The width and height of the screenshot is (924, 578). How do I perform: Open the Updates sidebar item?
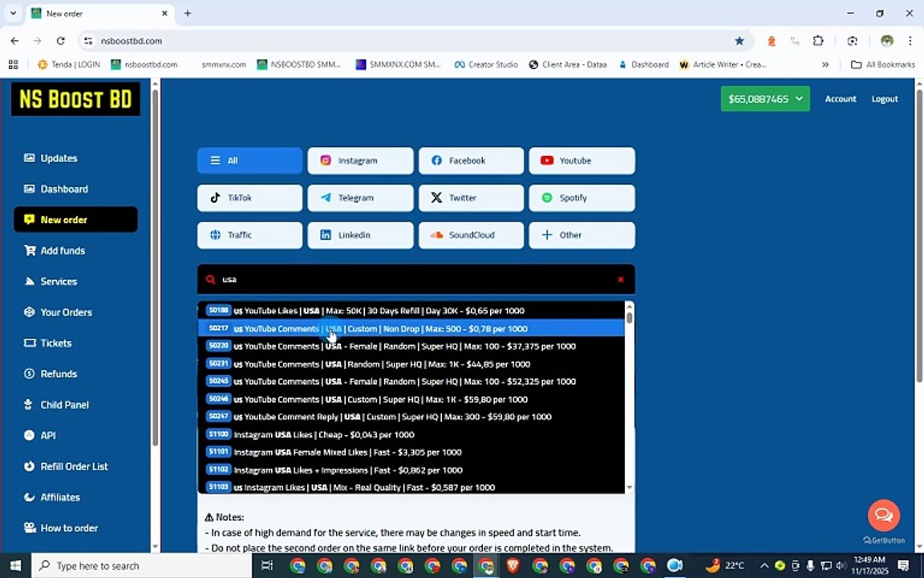59,158
